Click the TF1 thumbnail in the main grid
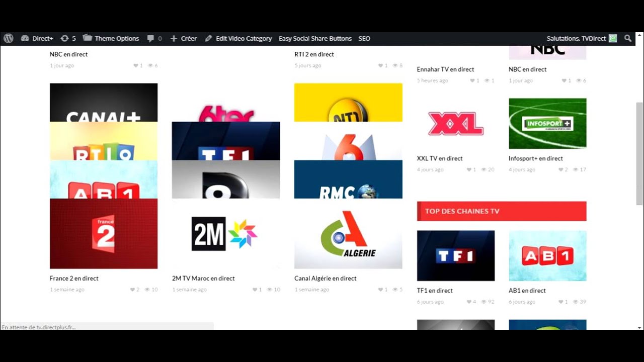The height and width of the screenshot is (362, 644). tap(226, 141)
